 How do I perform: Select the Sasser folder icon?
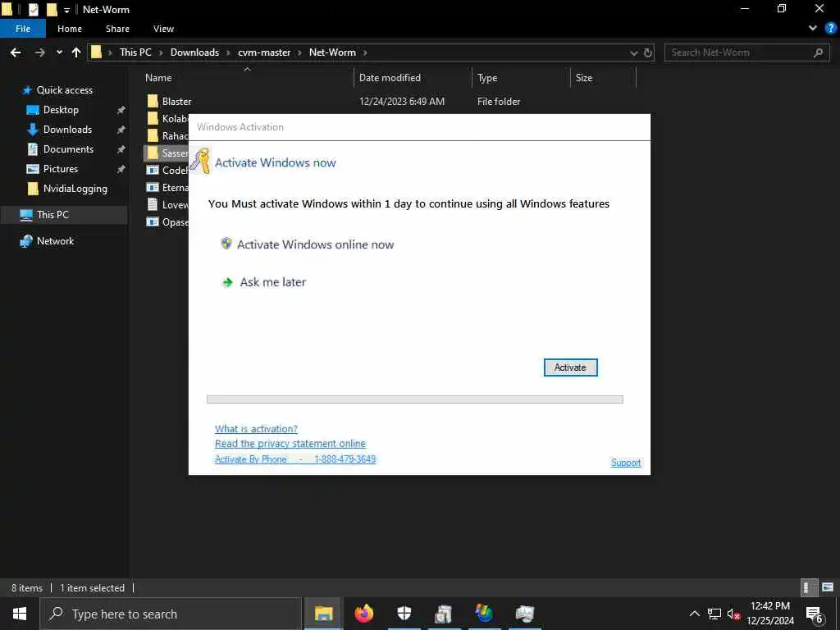pos(153,153)
